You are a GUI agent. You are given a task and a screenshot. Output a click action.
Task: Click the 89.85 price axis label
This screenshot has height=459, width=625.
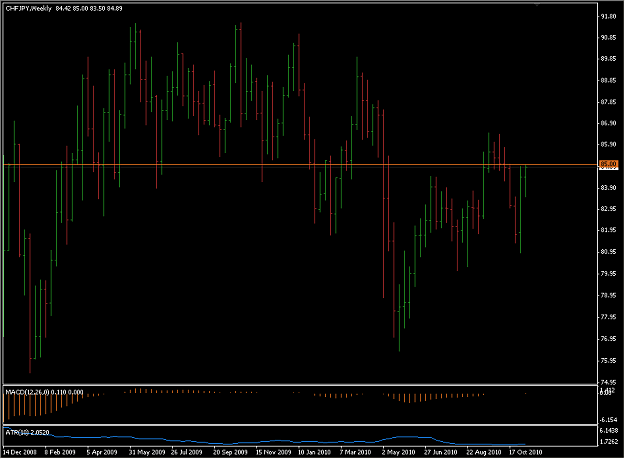609,59
